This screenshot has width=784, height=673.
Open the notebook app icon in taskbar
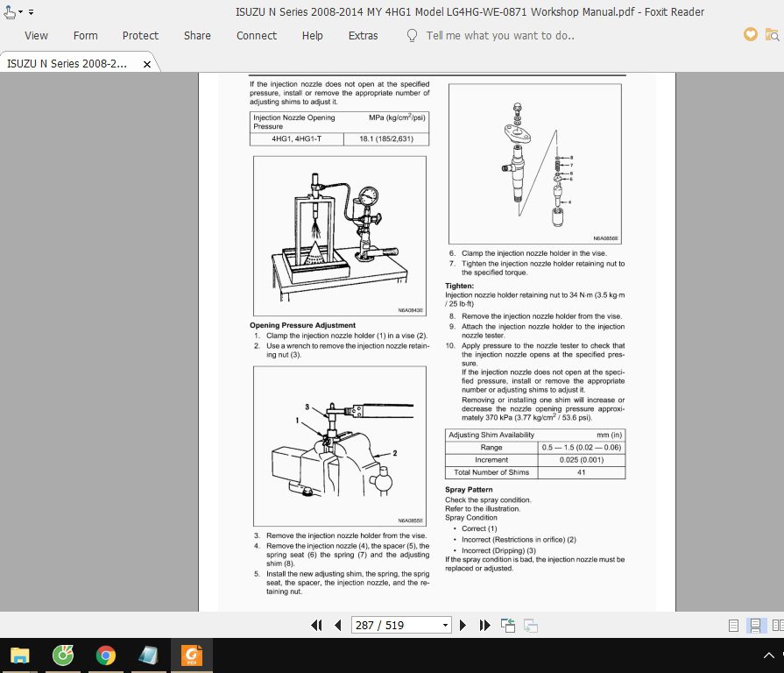[x=149, y=655]
